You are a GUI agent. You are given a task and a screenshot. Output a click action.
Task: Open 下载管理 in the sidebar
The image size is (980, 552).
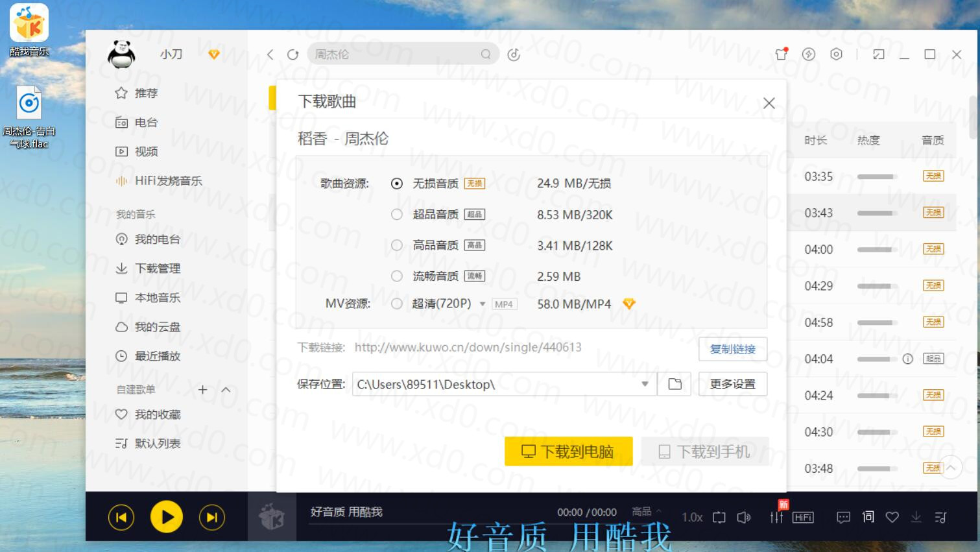(147, 269)
